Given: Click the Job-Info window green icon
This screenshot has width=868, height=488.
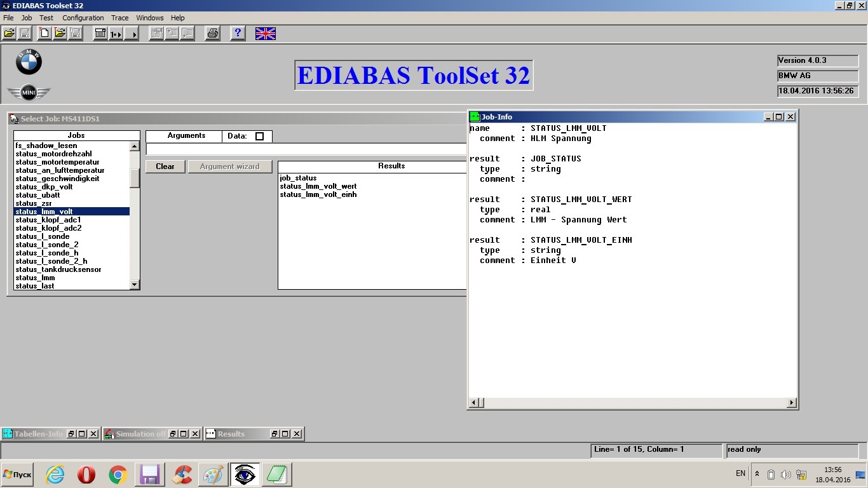Looking at the screenshot, I should (x=475, y=116).
